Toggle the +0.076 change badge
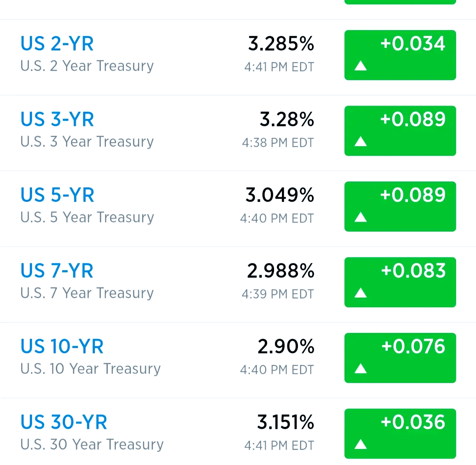This screenshot has width=476, height=465. pos(400,358)
